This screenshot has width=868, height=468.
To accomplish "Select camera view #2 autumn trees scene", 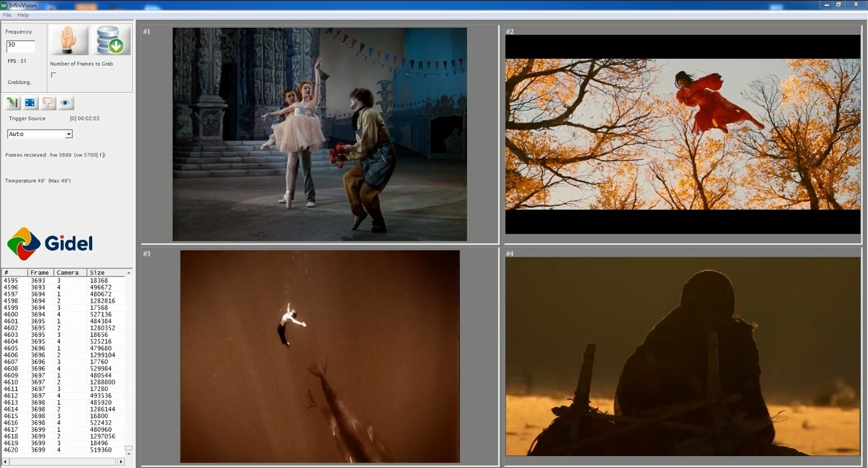I will click(682, 134).
